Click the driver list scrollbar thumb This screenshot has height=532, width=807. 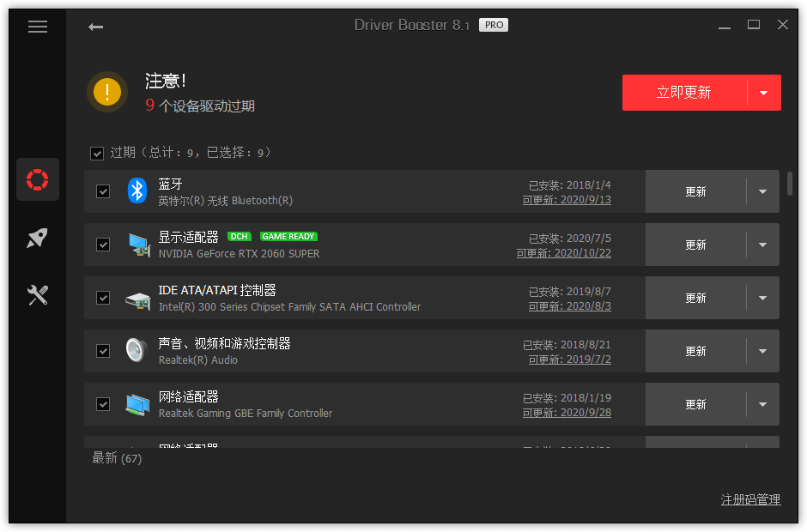coord(790,184)
